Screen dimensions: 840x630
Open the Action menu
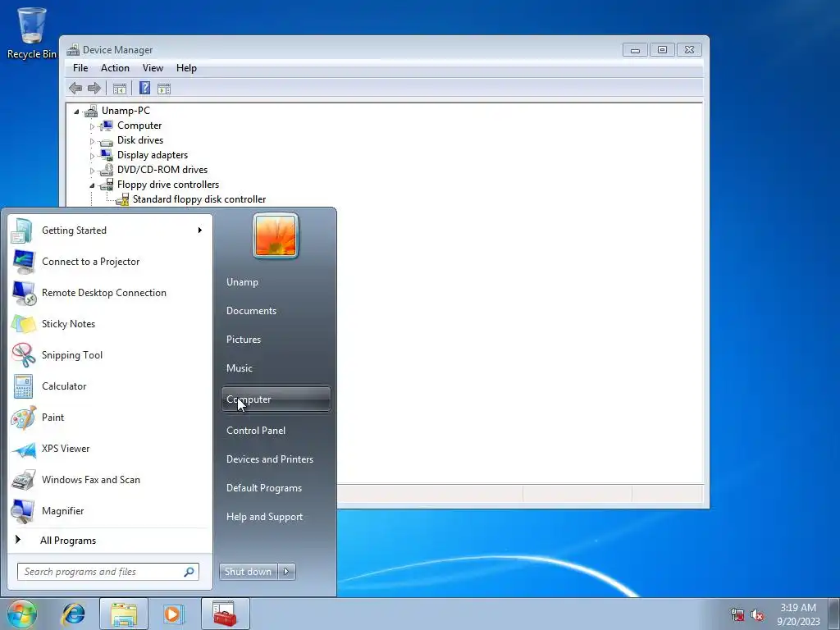tap(115, 68)
